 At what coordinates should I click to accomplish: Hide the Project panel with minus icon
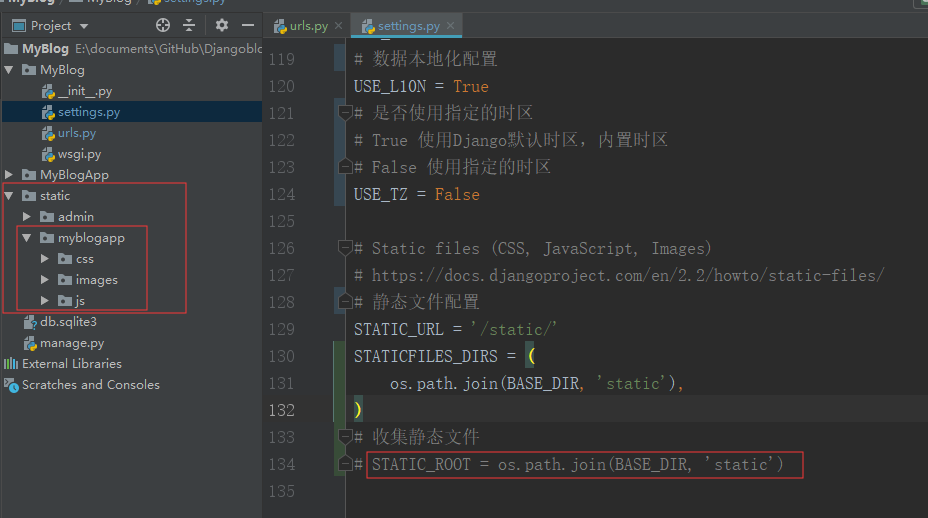point(248,25)
